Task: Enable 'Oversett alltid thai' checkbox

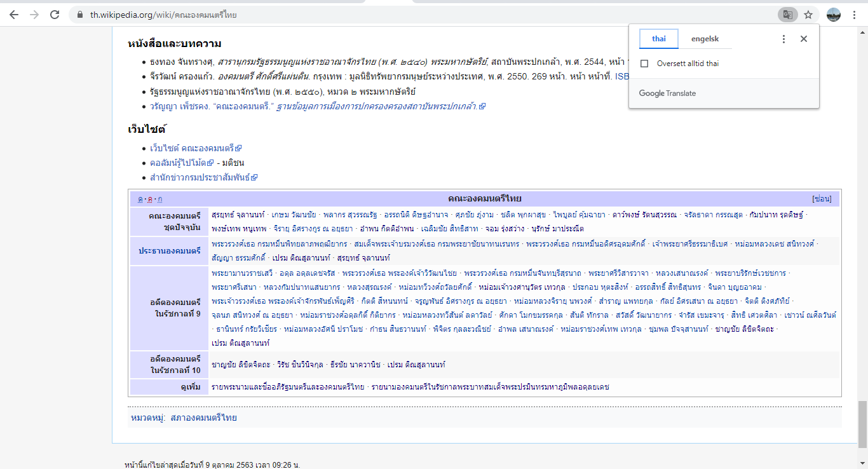Action: [x=644, y=64]
